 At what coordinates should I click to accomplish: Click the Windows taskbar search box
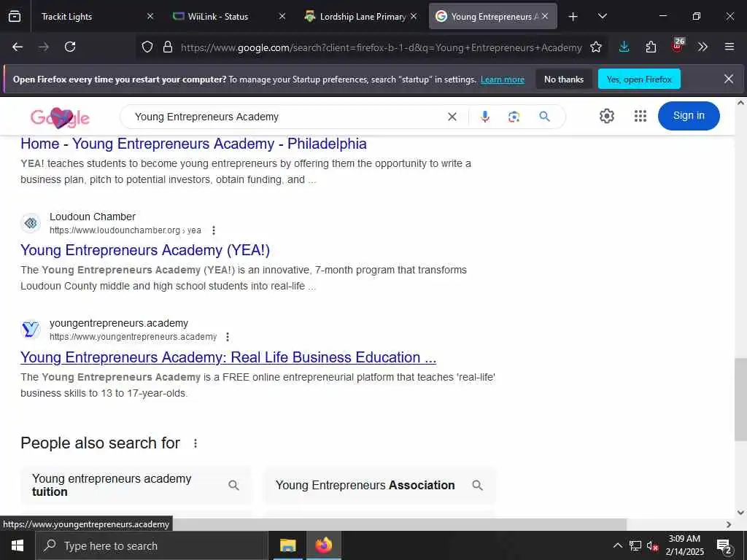coord(152,545)
